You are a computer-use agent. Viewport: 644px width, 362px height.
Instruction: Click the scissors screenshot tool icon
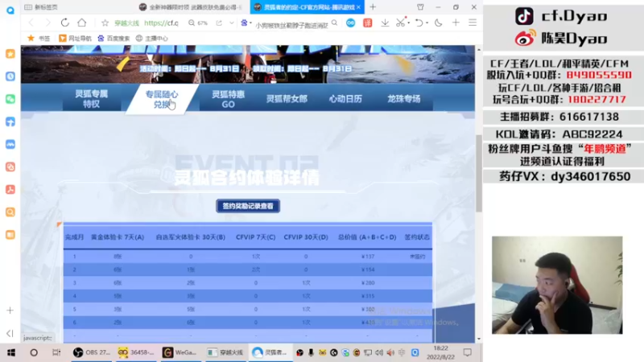(400, 23)
